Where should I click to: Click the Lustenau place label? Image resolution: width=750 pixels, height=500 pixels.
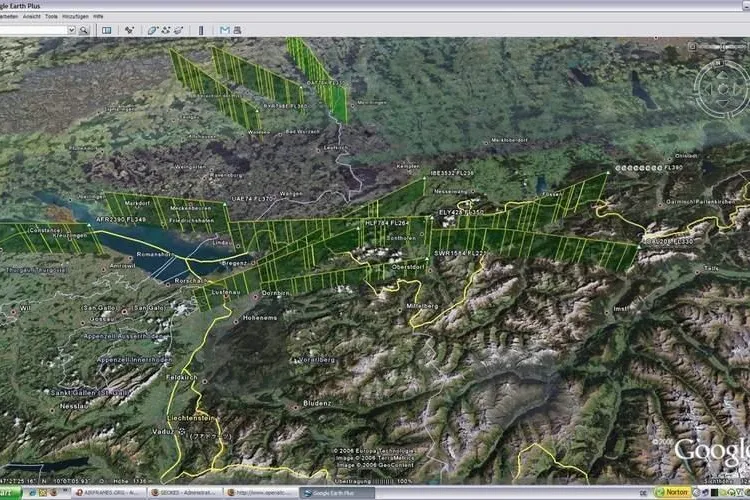tap(225, 292)
